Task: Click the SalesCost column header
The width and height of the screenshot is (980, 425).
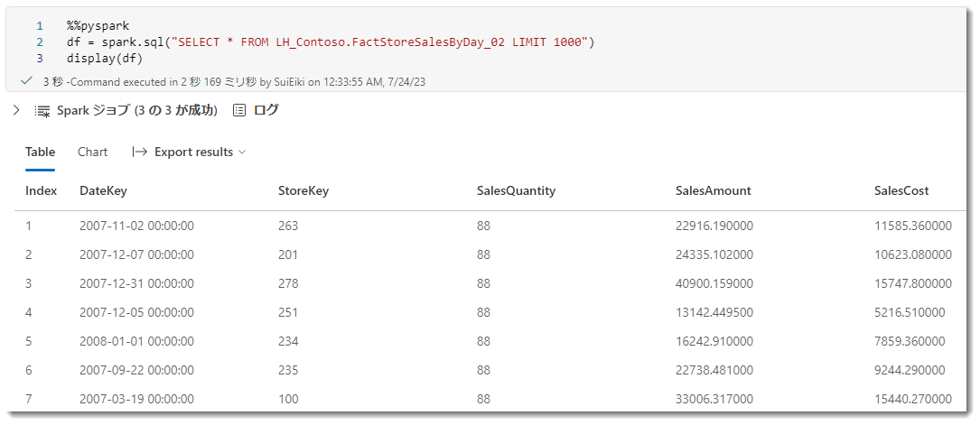Action: [x=901, y=190]
